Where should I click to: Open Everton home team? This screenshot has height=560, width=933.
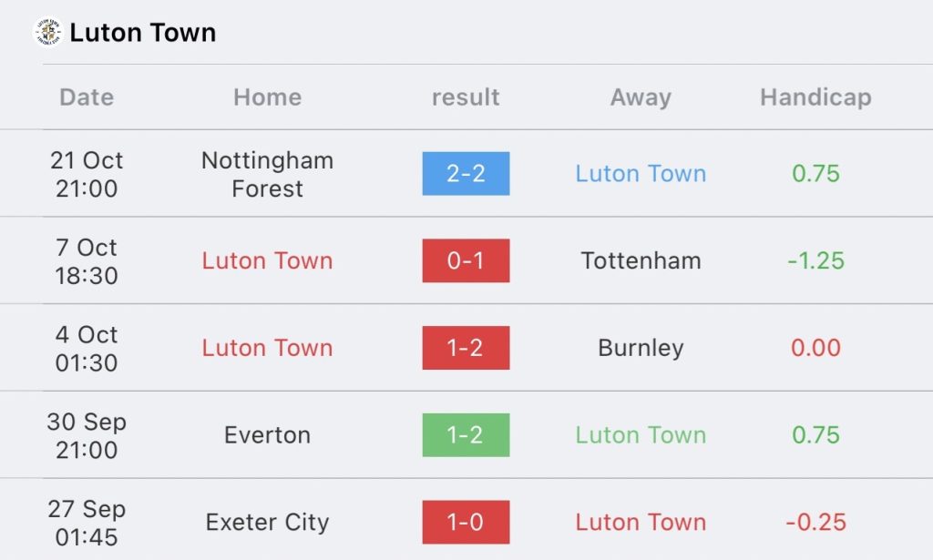[267, 435]
